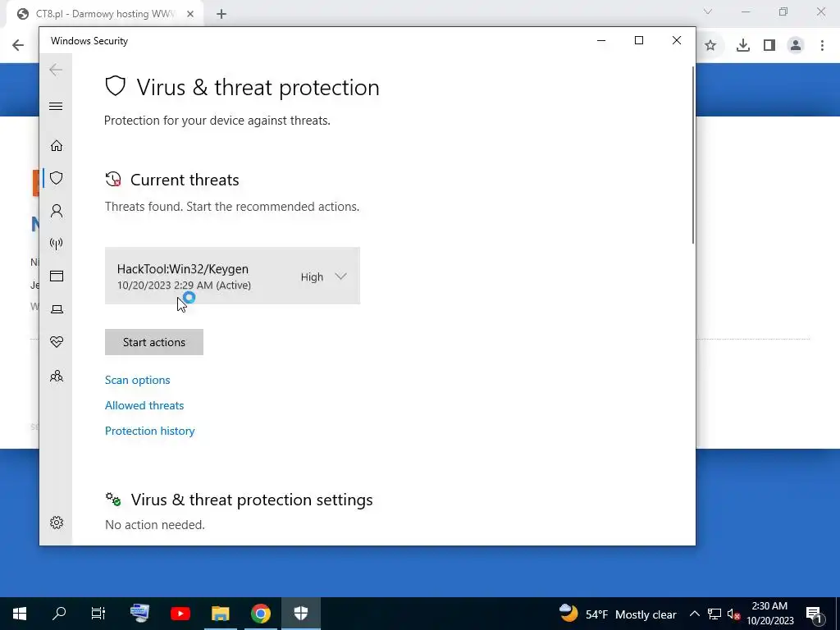The height and width of the screenshot is (630, 840).
Task: Switch to Chrome on taskbar
Action: click(260, 614)
